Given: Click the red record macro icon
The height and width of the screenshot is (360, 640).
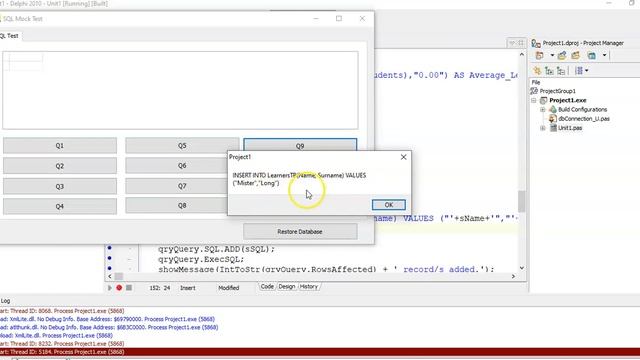Looking at the screenshot, I should point(119,288).
